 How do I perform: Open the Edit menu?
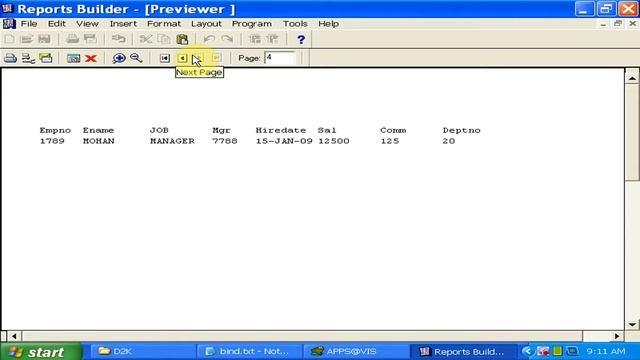pos(57,24)
